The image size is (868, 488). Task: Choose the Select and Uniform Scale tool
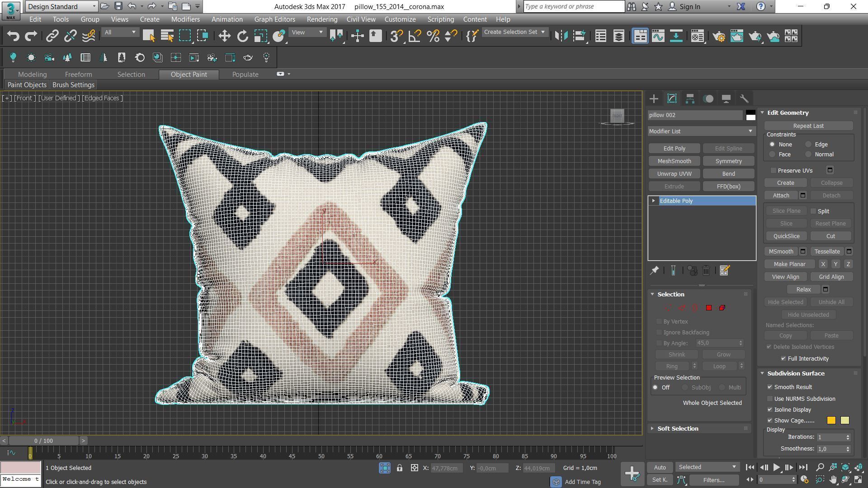(x=261, y=36)
